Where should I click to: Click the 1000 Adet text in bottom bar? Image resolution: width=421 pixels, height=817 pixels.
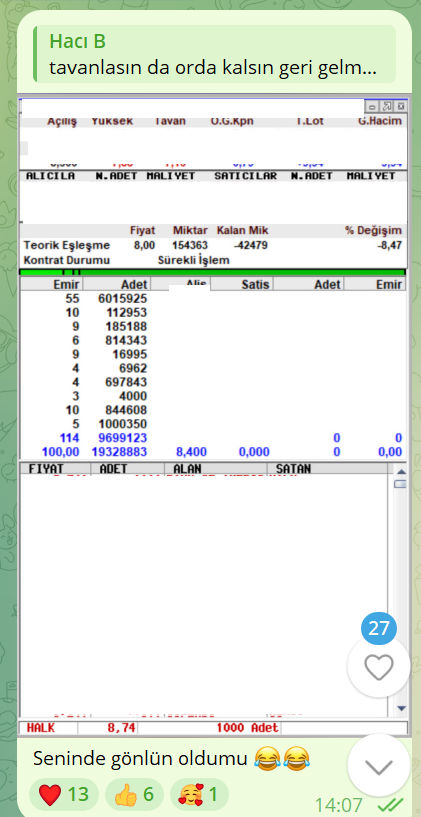pos(247,728)
